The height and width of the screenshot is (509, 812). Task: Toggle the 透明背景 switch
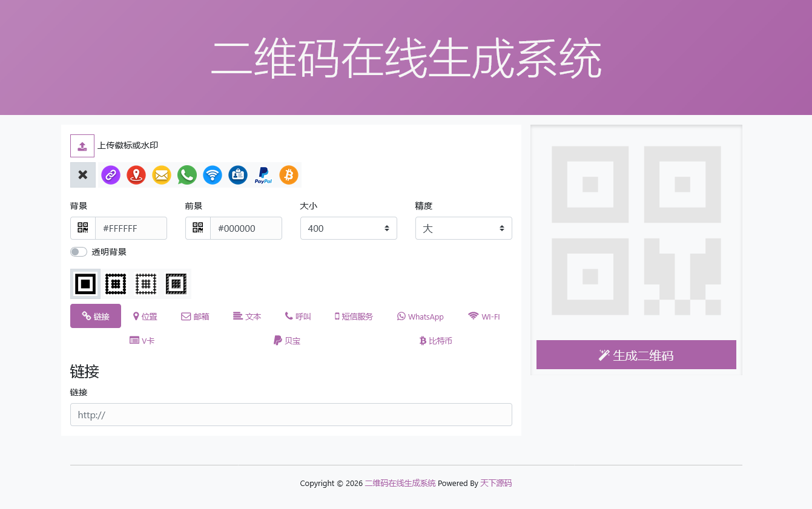79,252
